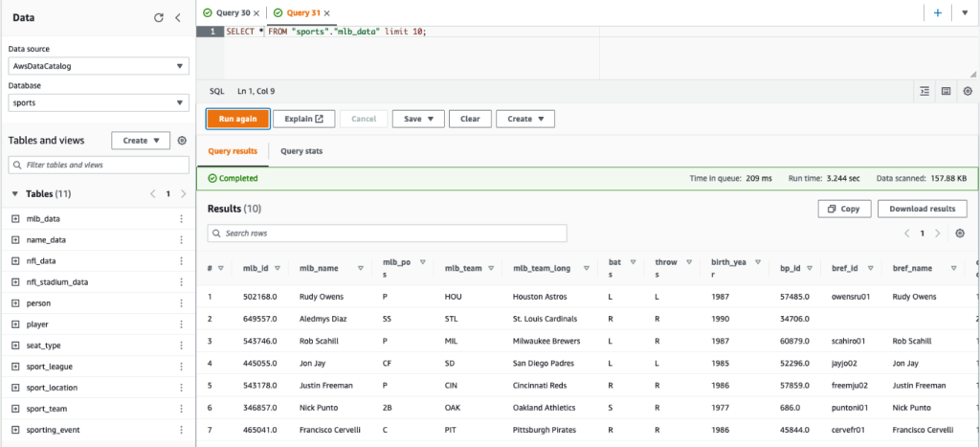Expand the mlb_data table columns
The width and height of the screenshot is (980, 447).
click(15, 219)
